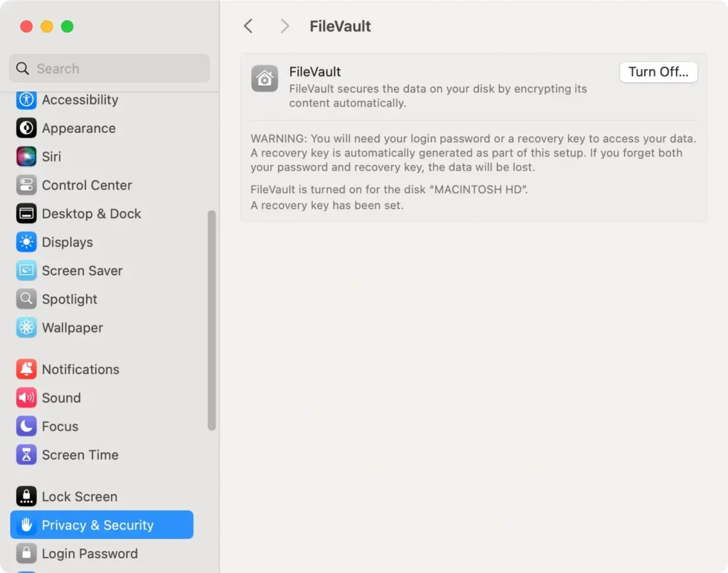The width and height of the screenshot is (728, 573).
Task: Click the FileVault heading beside house icon
Action: pyautogui.click(x=315, y=72)
